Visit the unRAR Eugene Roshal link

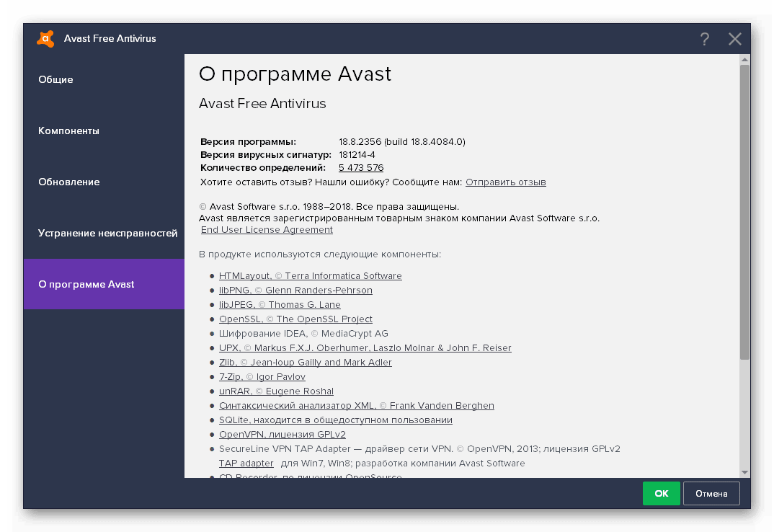276,391
